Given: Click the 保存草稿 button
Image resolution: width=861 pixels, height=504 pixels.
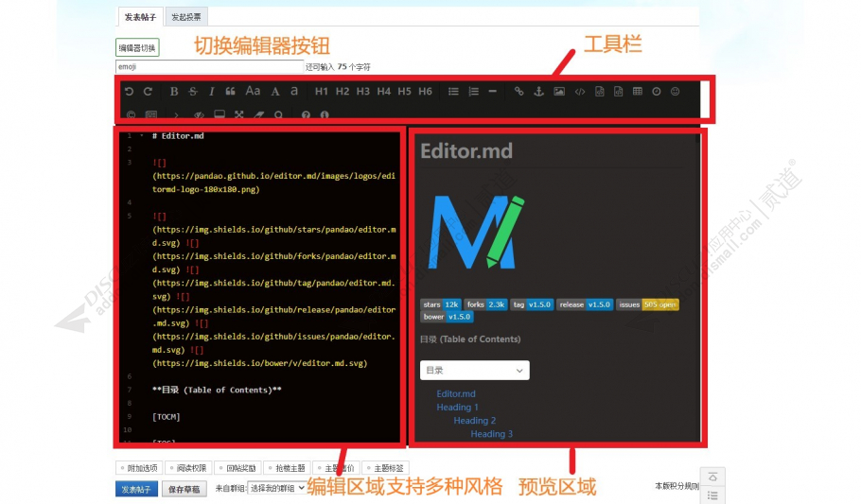Looking at the screenshot, I should (x=184, y=489).
